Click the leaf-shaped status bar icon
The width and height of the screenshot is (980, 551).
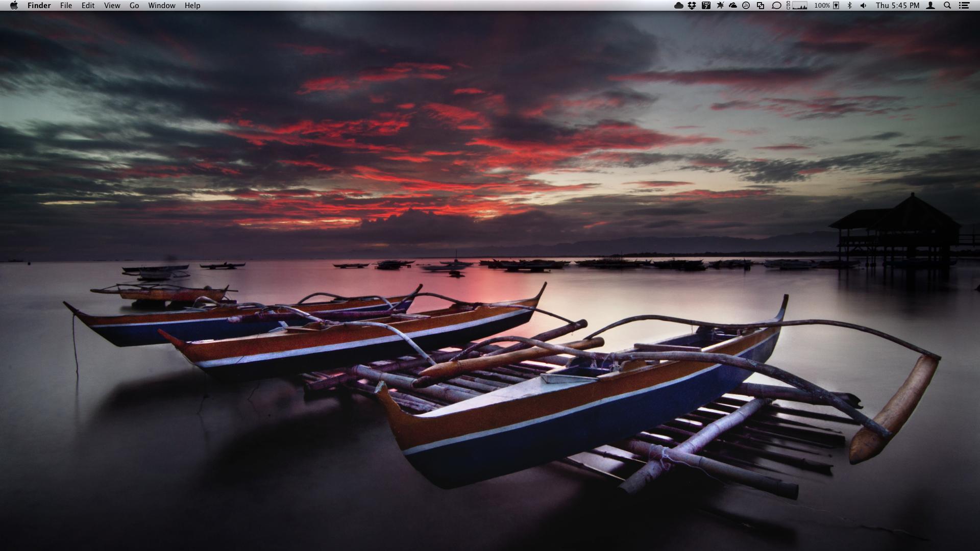click(720, 6)
